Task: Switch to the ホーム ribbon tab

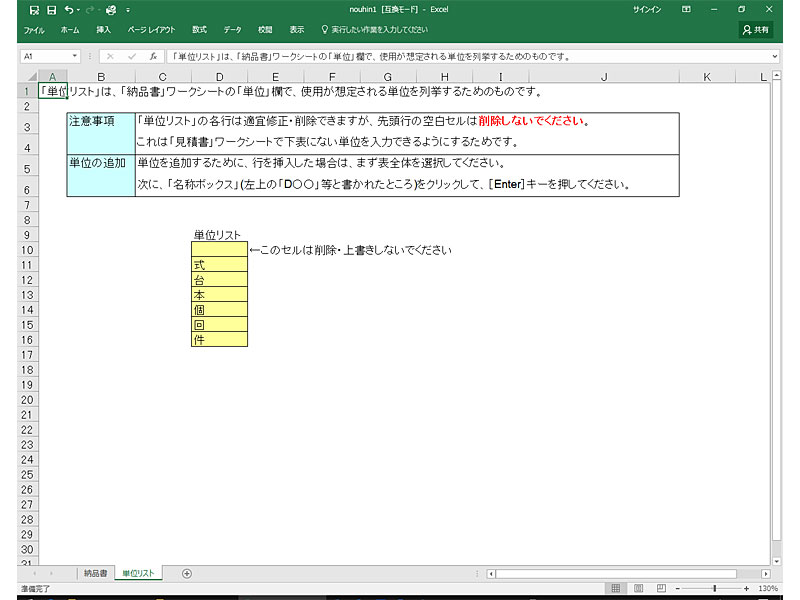Action: point(70,30)
